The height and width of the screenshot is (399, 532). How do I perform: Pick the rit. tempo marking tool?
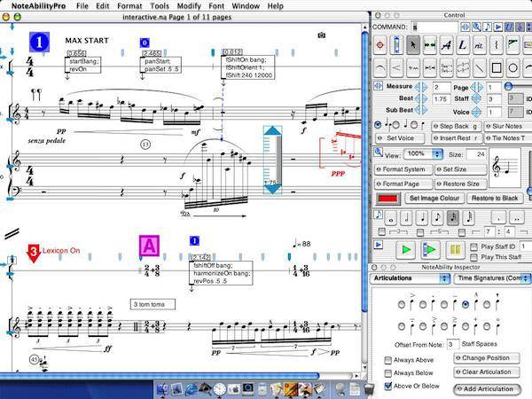[x=480, y=44]
